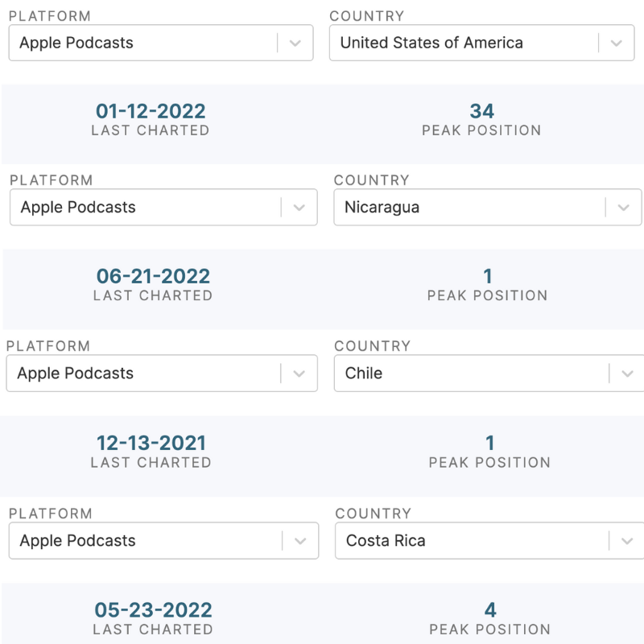Click peak position value 34
The width and height of the screenshot is (644, 644).
click(x=481, y=111)
